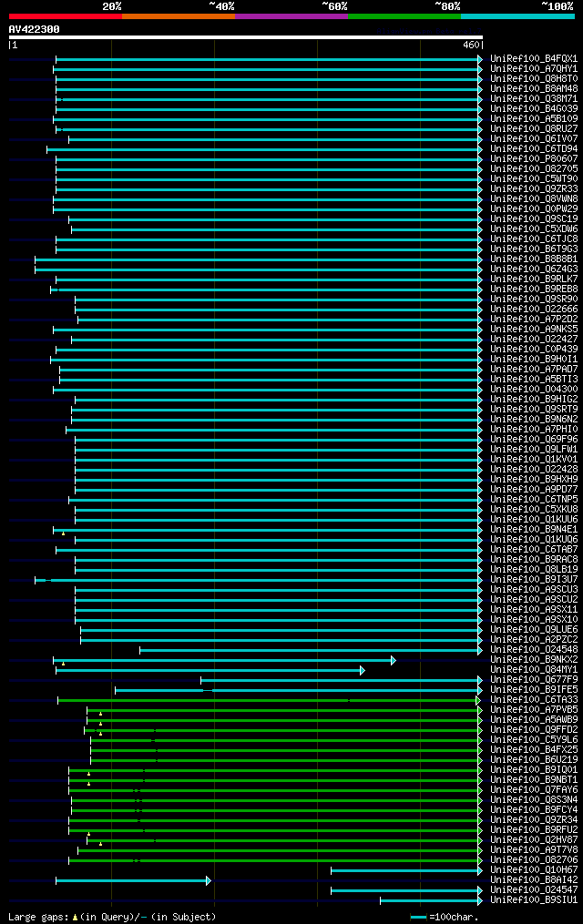Screen dimensions: 583x924
Task: Select the green C5Y9L6 alignment bar
Action: point(286,741)
